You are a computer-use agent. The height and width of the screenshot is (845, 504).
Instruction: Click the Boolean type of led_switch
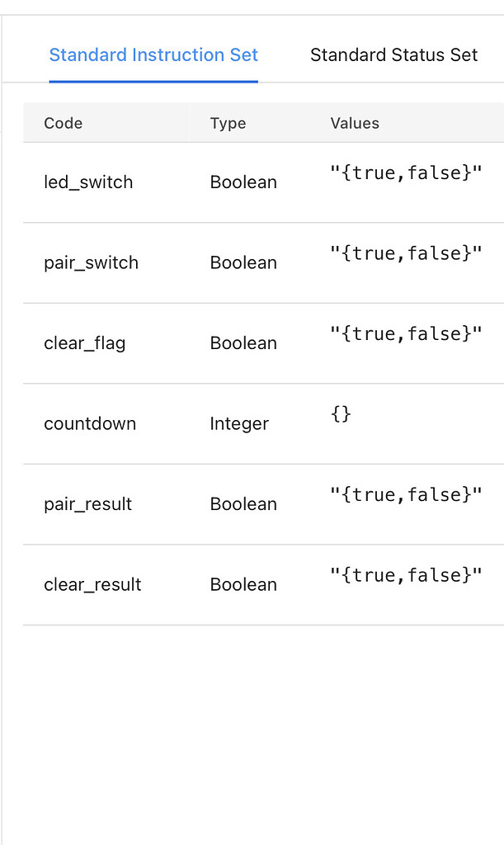(x=243, y=182)
